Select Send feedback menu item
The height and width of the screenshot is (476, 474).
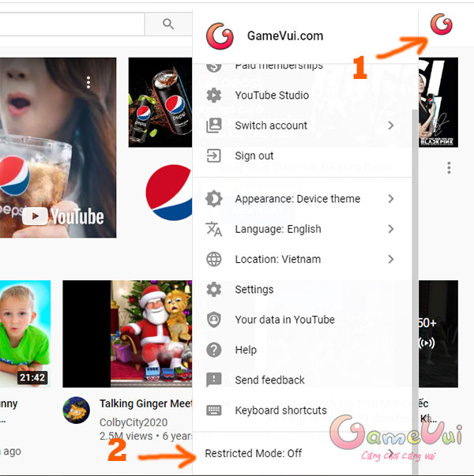pyautogui.click(x=303, y=380)
